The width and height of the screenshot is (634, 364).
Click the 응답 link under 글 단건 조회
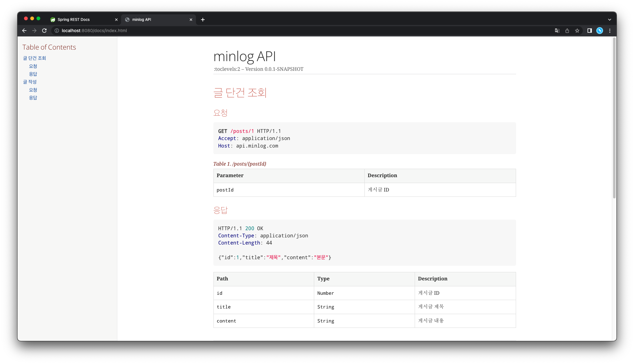(x=33, y=74)
